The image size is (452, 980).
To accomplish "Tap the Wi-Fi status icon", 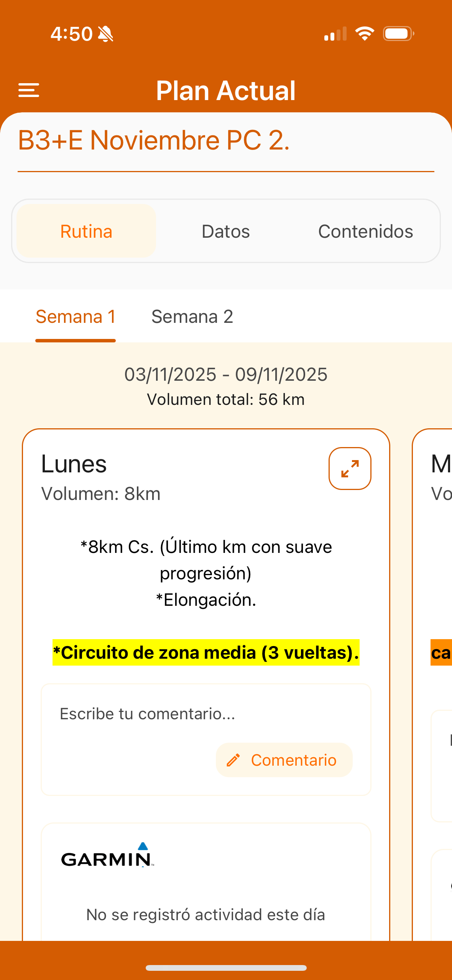I will [x=363, y=34].
